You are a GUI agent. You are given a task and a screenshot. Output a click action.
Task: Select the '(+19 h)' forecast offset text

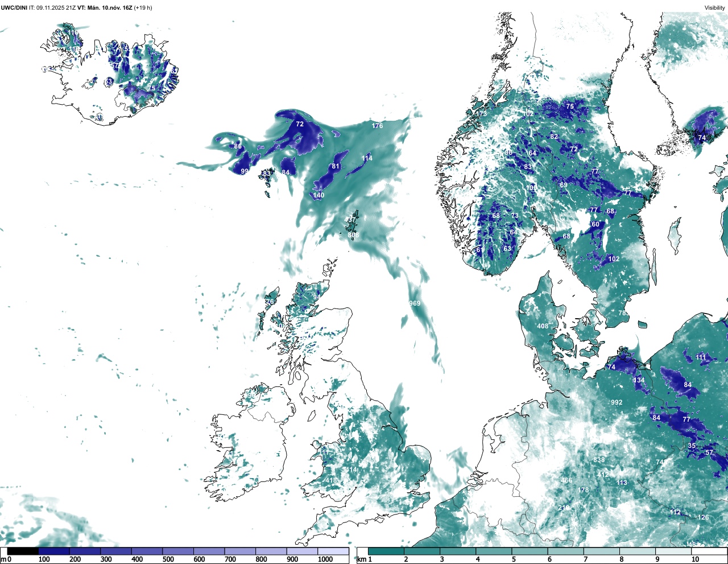pos(143,7)
